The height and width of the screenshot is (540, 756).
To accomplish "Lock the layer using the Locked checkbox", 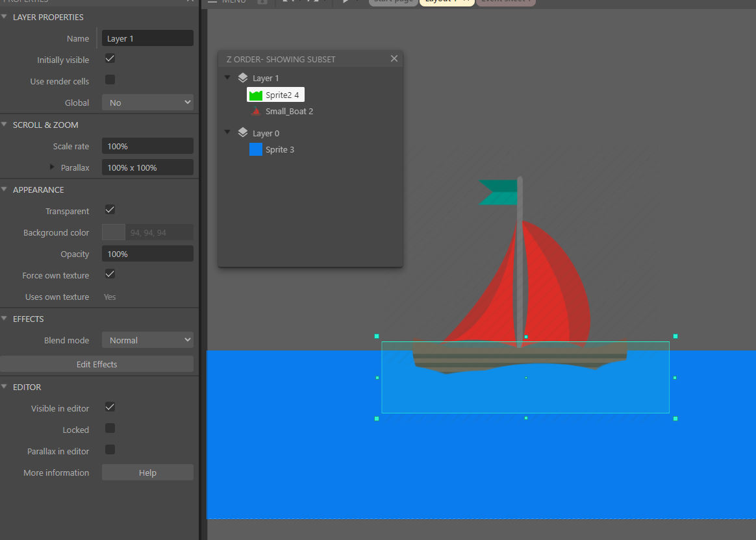I will click(x=109, y=428).
